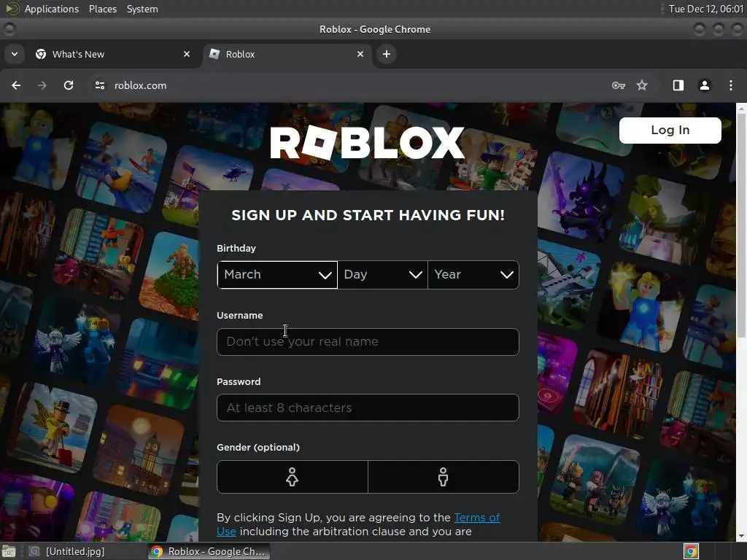Open the Terms of Use link

point(477,517)
